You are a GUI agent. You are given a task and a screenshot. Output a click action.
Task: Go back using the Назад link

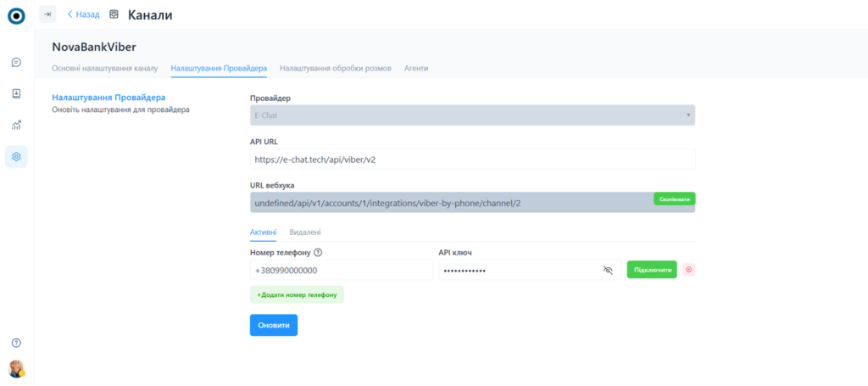pyautogui.click(x=84, y=14)
